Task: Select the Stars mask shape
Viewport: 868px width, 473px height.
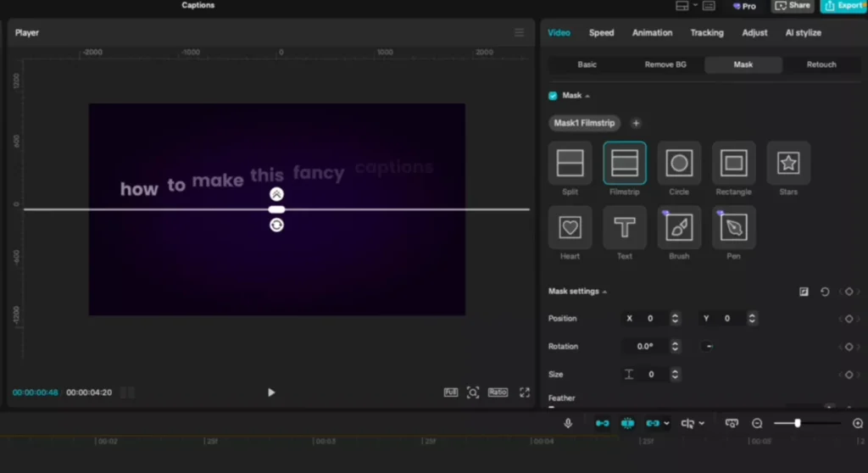Action: pos(788,164)
